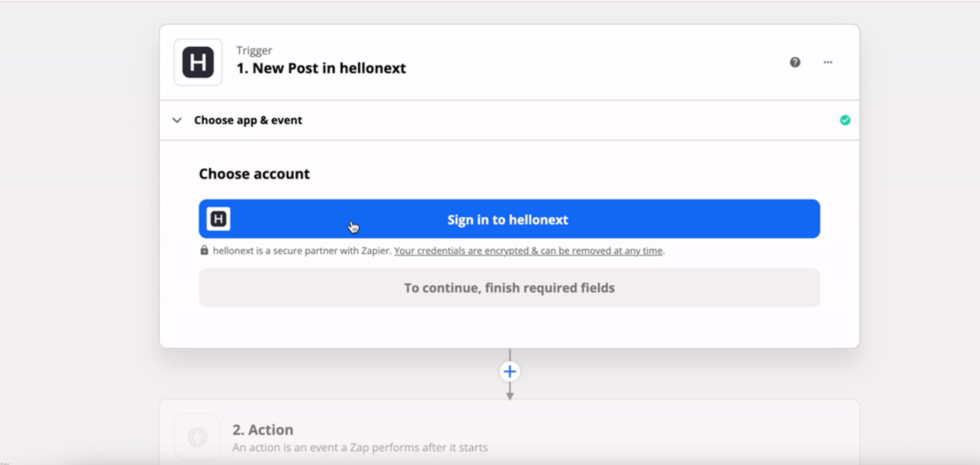Viewport: 980px width, 465px height.
Task: Open the three-dot more options menu
Action: point(828,63)
